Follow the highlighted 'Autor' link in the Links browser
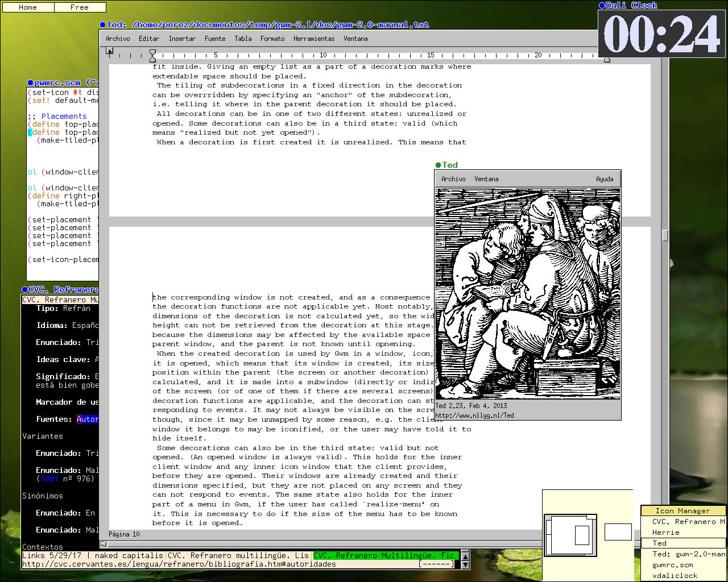Screen dimensions: 728x582 click(x=88, y=419)
